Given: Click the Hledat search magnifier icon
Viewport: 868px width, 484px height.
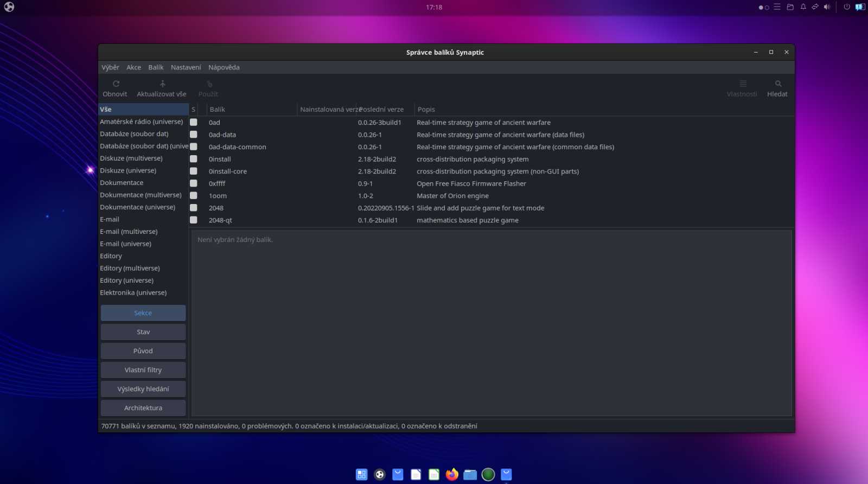Looking at the screenshot, I should 778,84.
